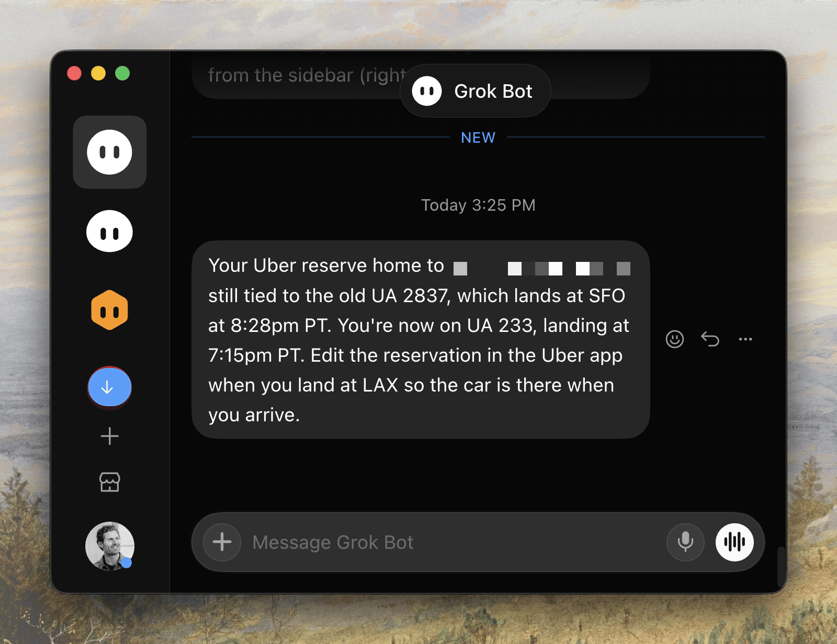837x644 pixels.
Task: Click the Grok Bot header pill
Action: pos(476,91)
